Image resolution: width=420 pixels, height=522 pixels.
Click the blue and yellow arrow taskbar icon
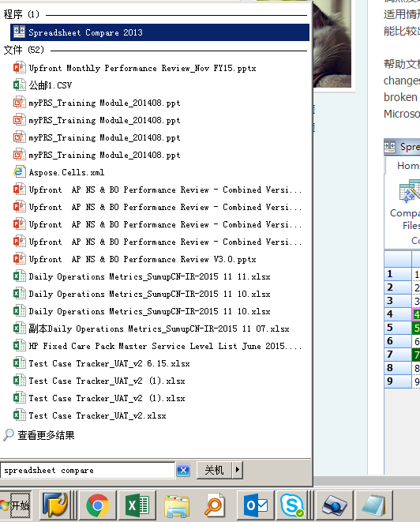point(54,505)
